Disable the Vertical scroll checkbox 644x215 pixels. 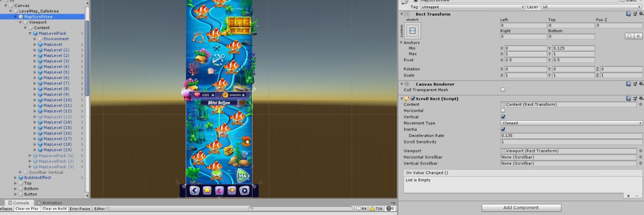coord(503,117)
